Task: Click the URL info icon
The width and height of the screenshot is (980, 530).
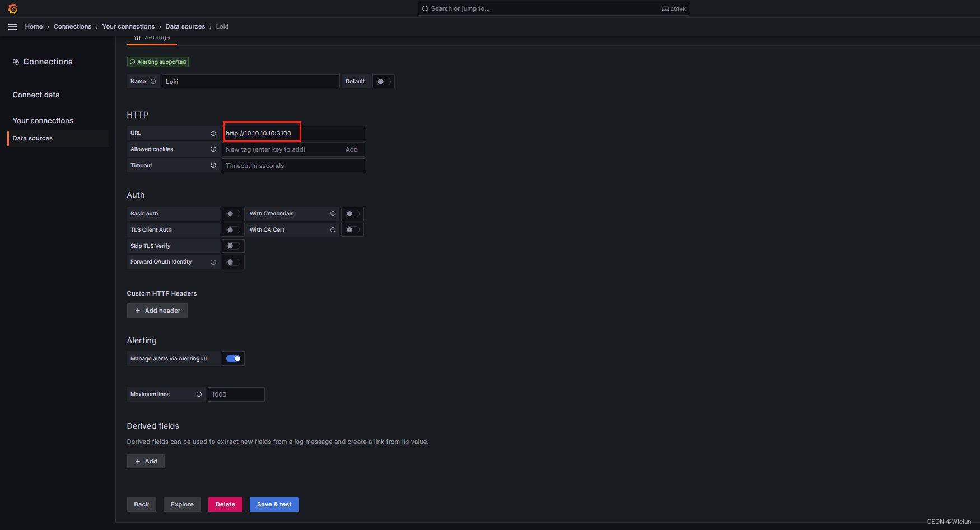Action: point(213,133)
